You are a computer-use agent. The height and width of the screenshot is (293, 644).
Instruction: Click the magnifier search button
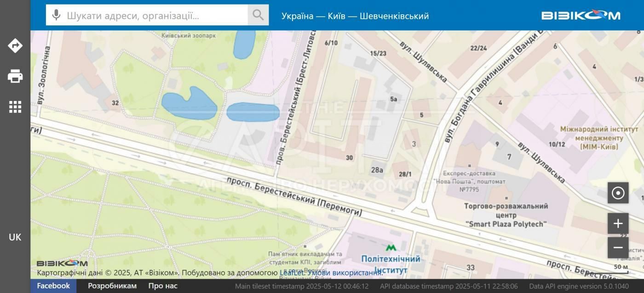coord(258,15)
